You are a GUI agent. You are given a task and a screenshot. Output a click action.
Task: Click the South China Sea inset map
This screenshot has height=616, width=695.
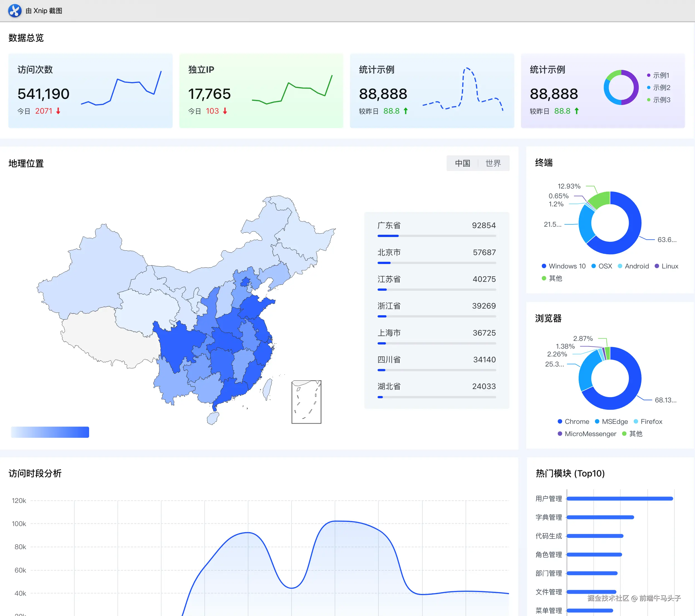(x=306, y=402)
